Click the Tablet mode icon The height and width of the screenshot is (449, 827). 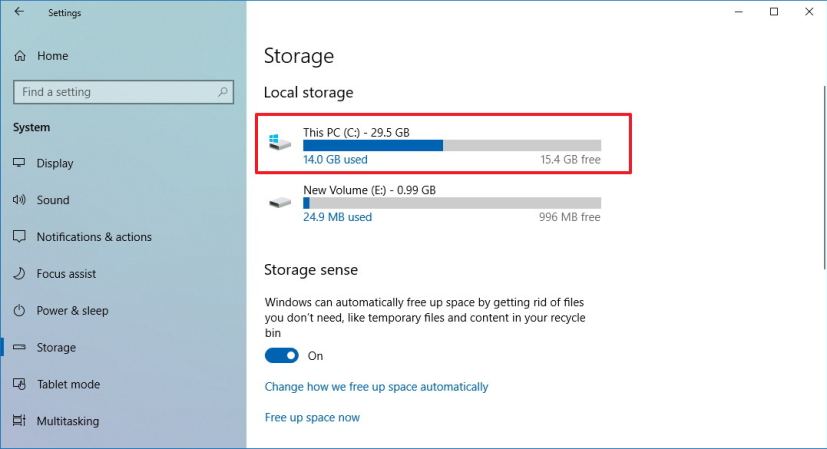point(20,384)
